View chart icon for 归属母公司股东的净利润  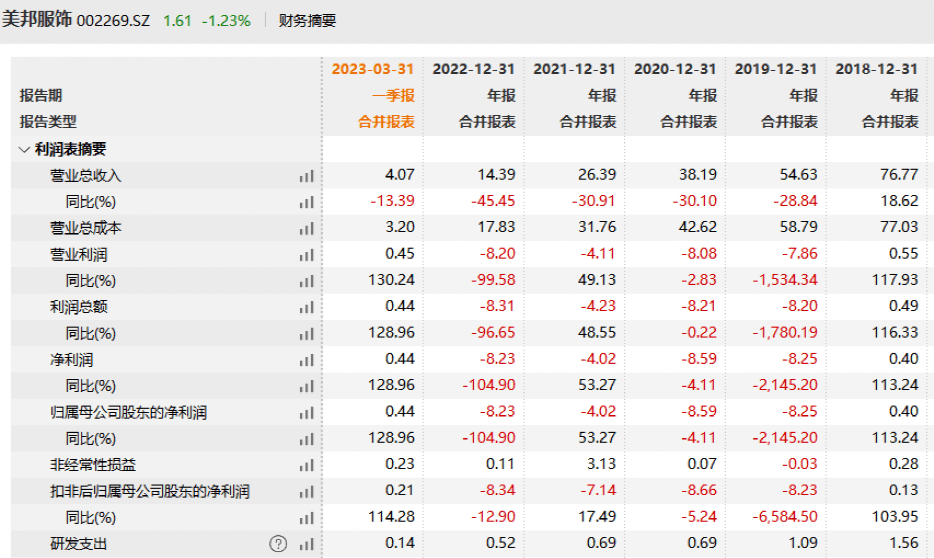[306, 412]
